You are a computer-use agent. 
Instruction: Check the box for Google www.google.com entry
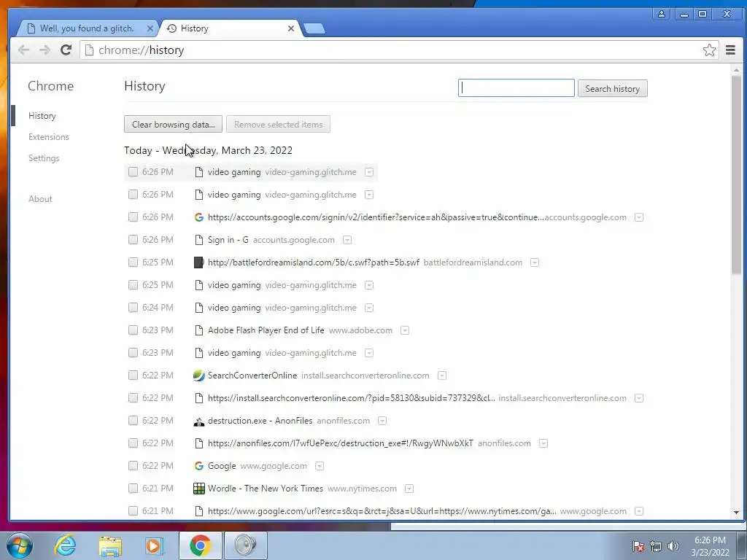tap(133, 466)
